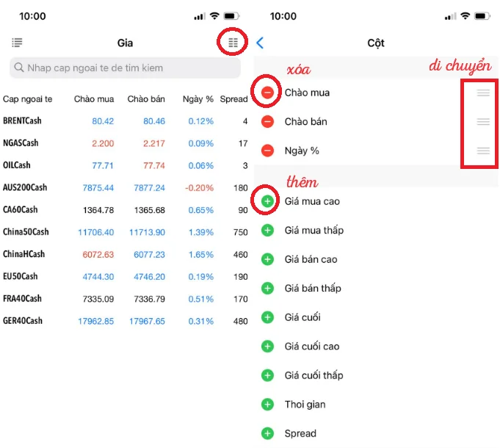Add the Giá bán cao column

(267, 259)
